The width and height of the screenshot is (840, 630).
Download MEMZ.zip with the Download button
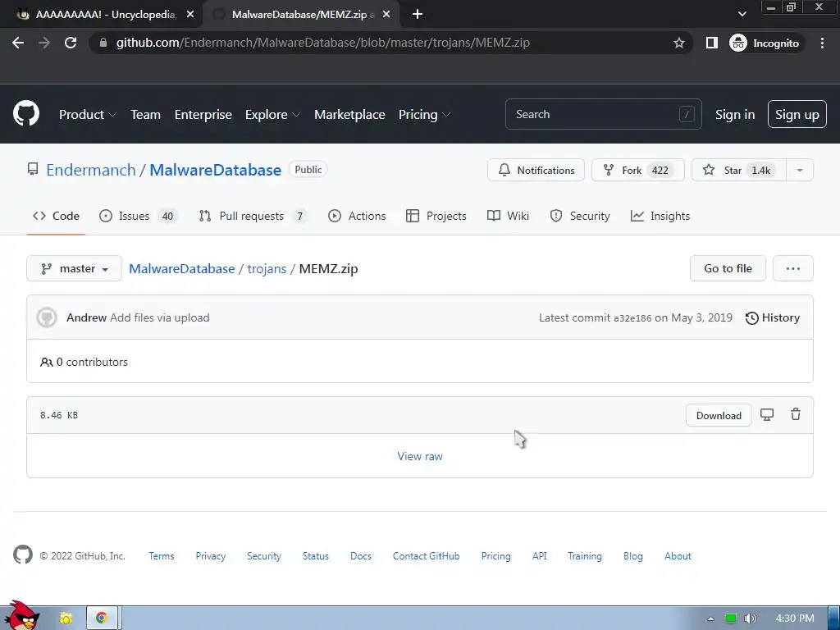tap(719, 415)
